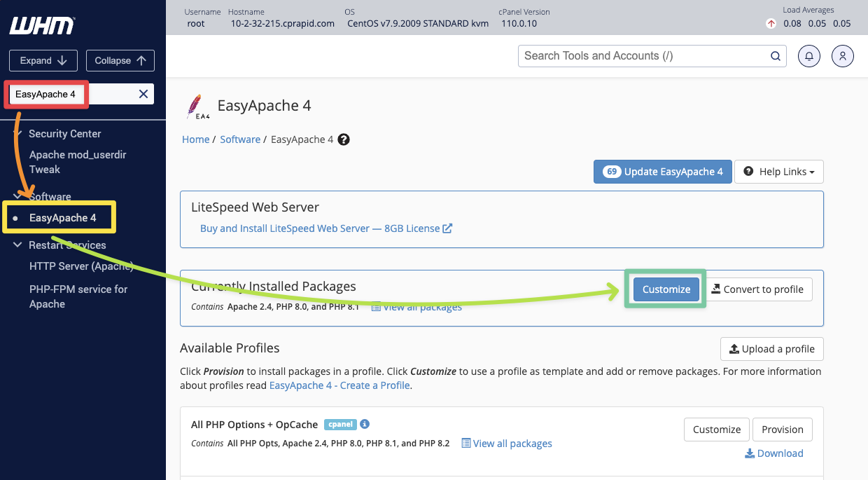Open the user account icon
The width and height of the screenshot is (868, 480).
pos(842,56)
